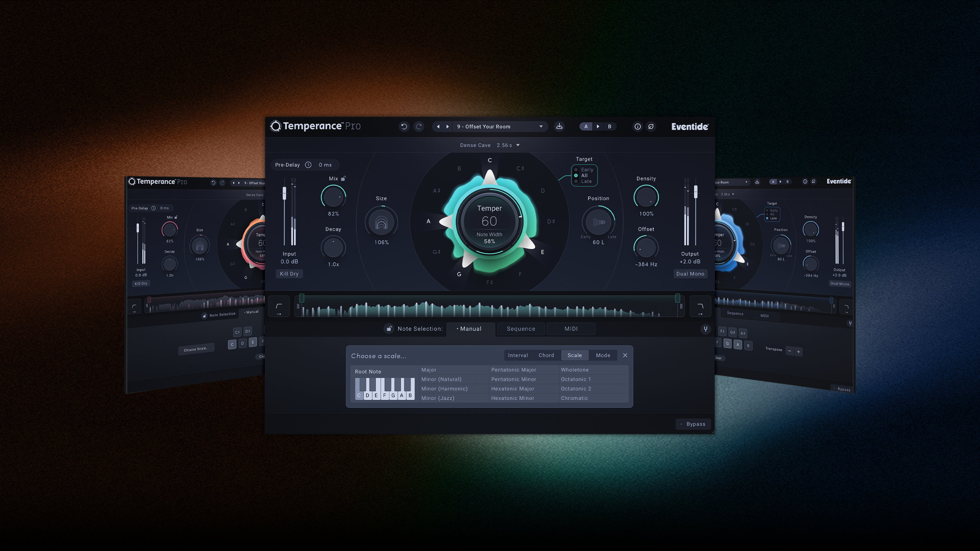Click the Pre-Delay clock icon
This screenshot has width=980, height=551.
click(309, 165)
